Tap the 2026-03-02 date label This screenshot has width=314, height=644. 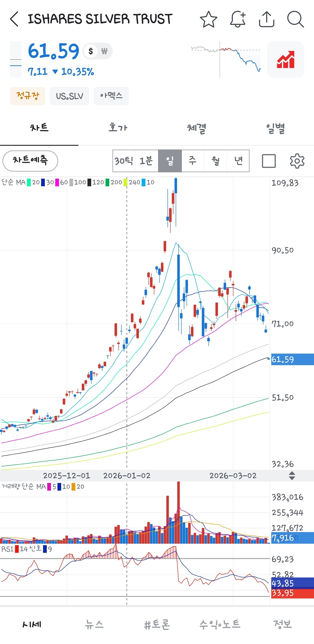pyautogui.click(x=233, y=476)
